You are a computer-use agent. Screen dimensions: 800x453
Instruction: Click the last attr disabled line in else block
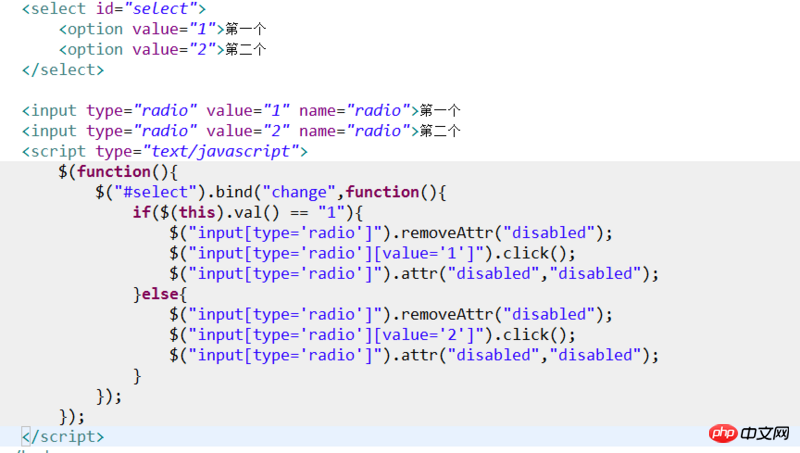point(414,356)
